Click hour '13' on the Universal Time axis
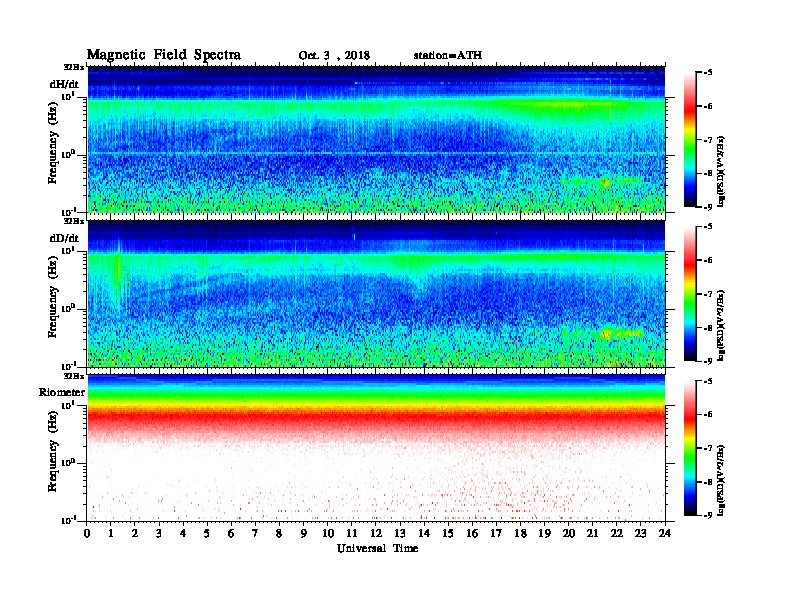Viewport: 792px width, 612px height. pos(400,533)
